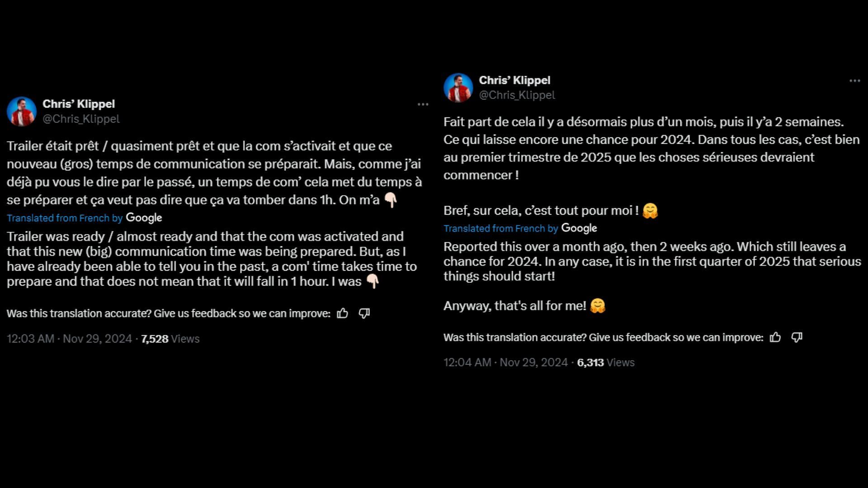This screenshot has height=488, width=868.
Task: Open Google brand link in left tweet
Action: (x=143, y=217)
